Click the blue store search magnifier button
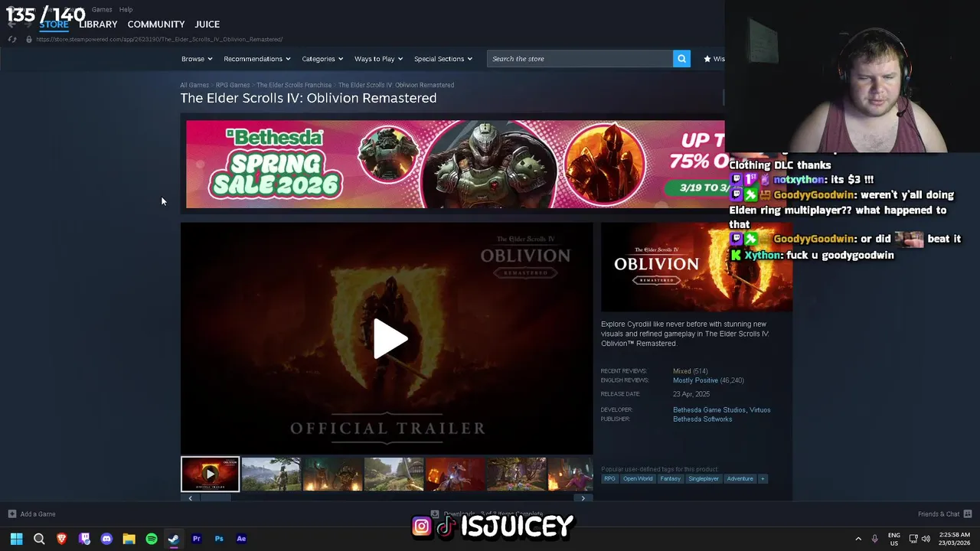The width and height of the screenshot is (980, 551). 681,59
